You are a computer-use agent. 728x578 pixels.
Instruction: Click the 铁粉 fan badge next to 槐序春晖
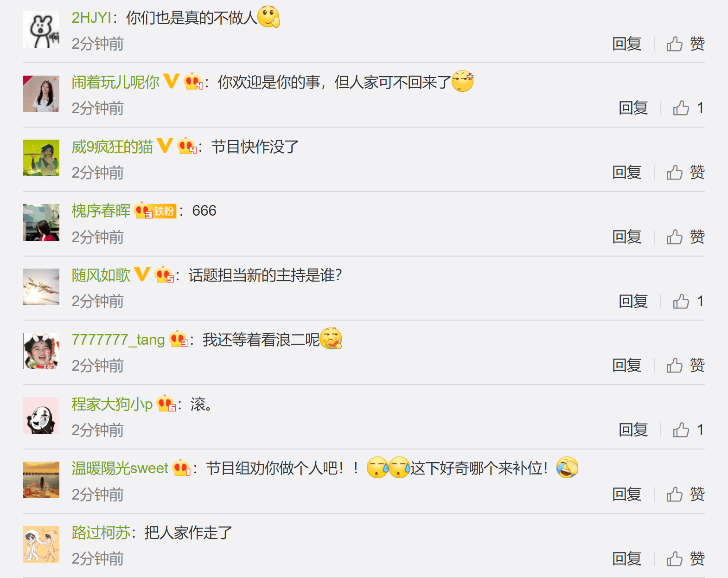(x=164, y=211)
